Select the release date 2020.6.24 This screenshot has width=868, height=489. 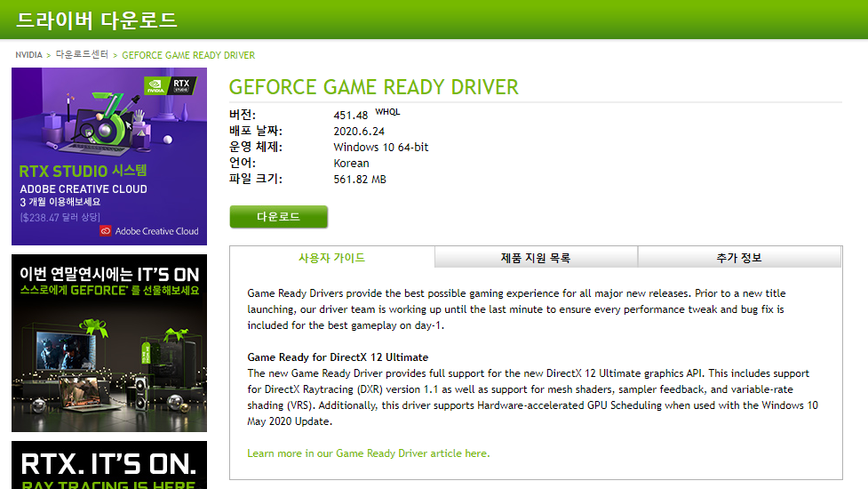(x=359, y=132)
